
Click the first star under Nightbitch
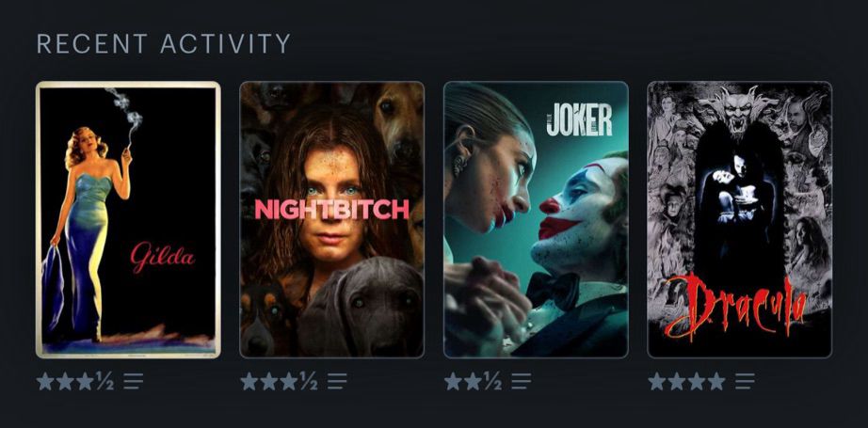pyautogui.click(x=249, y=381)
